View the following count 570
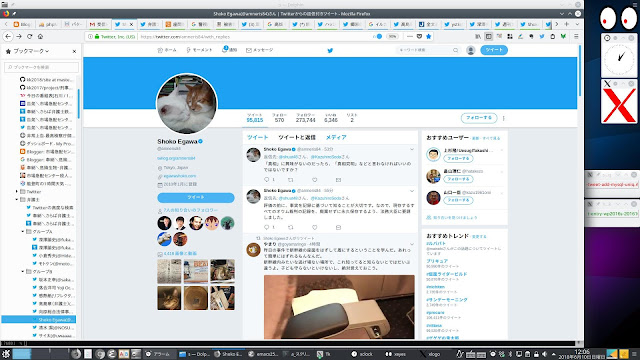 [x=279, y=118]
